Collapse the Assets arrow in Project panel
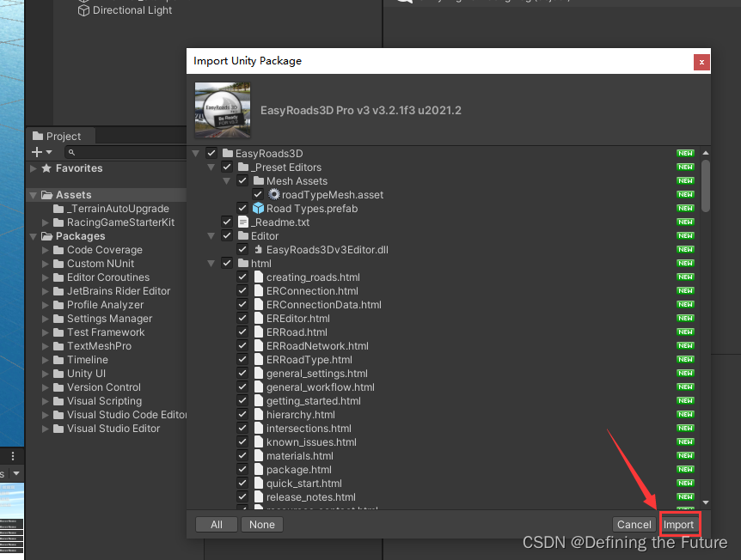Viewport: 741px width, 560px height. (x=33, y=195)
